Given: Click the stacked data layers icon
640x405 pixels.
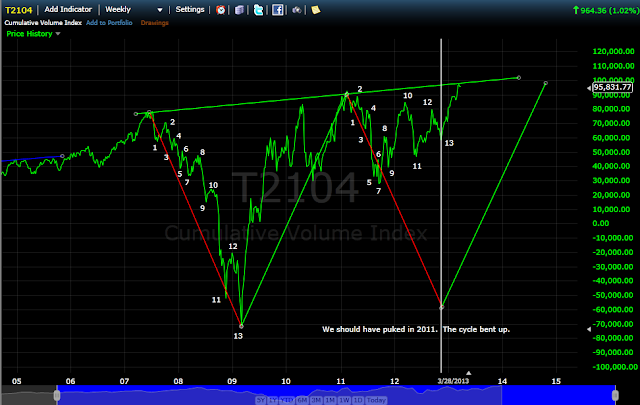Looking at the screenshot, I should click(x=239, y=10).
